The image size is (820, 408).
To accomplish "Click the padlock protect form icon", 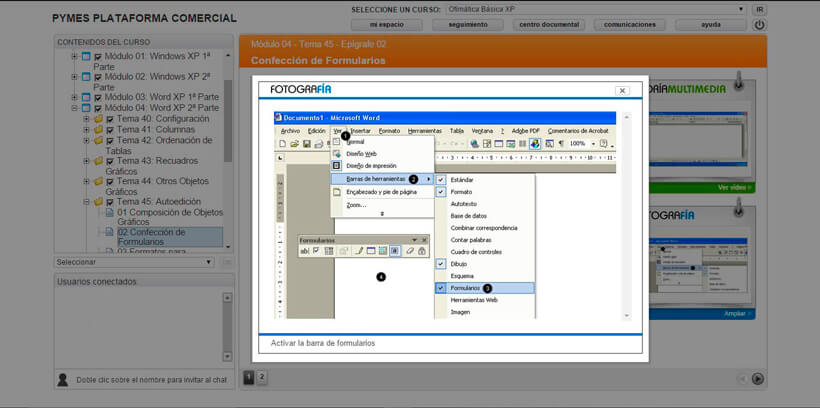I will coord(422,251).
